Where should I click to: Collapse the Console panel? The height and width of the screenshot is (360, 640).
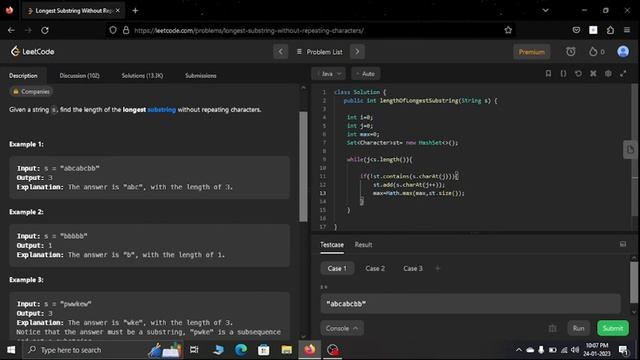[x=342, y=328]
